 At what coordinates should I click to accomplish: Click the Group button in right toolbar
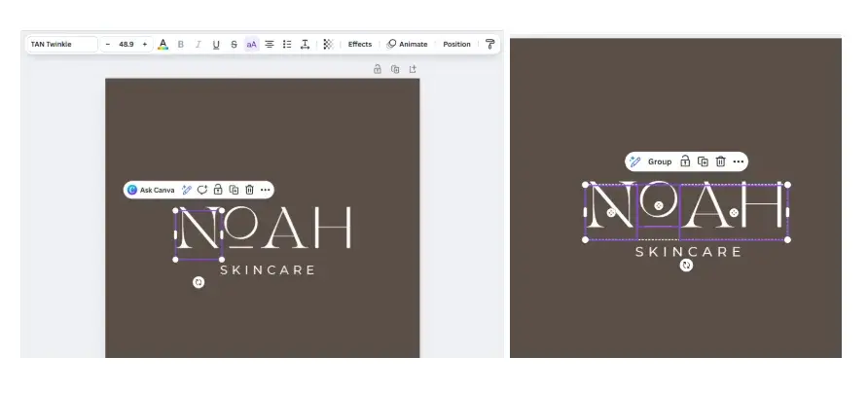660,161
